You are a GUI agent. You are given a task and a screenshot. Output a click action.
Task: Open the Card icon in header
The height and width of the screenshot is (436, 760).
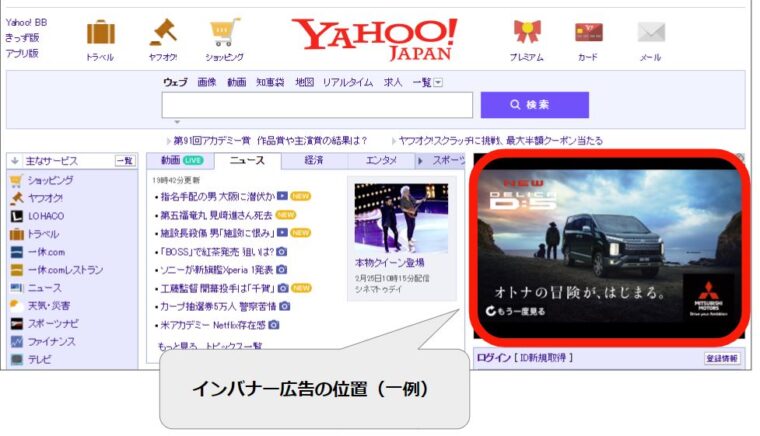(x=588, y=33)
